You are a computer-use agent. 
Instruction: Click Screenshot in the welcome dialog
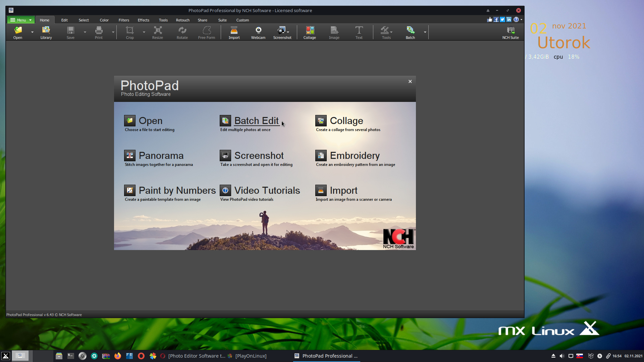point(259,156)
